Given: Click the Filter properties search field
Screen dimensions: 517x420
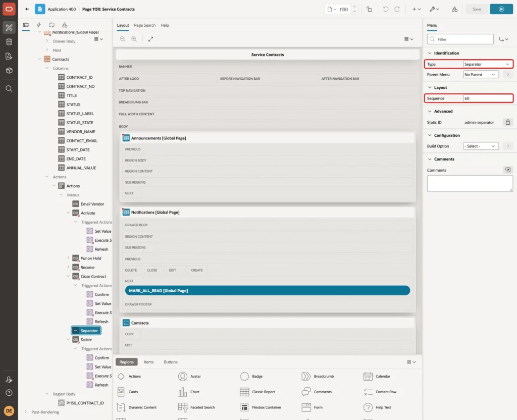Looking at the screenshot, I should (460, 39).
